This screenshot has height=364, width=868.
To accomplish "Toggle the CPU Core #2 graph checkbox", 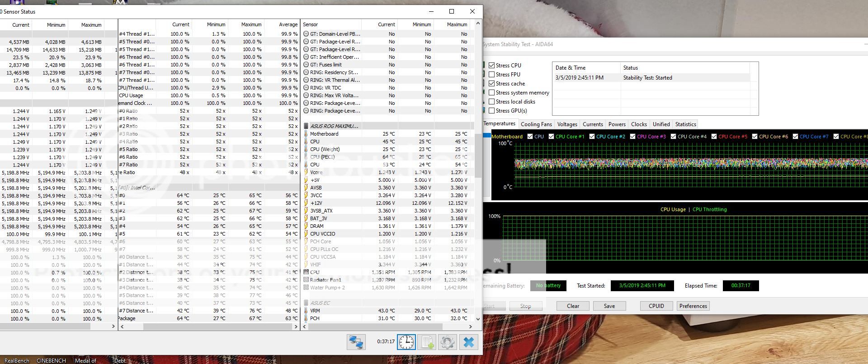I will (x=592, y=137).
